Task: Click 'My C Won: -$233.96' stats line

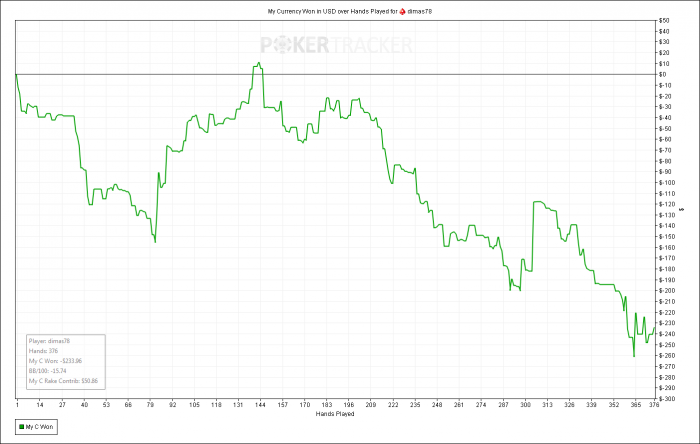Action: (55, 361)
